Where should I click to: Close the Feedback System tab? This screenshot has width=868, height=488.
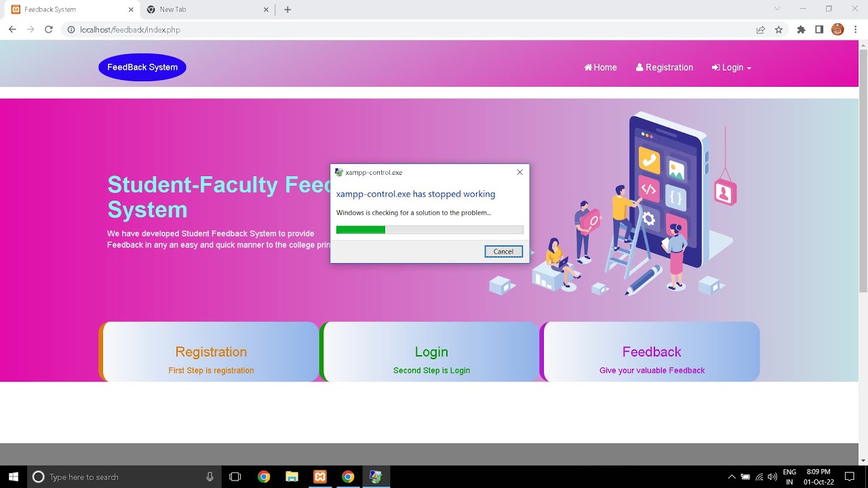coord(130,9)
